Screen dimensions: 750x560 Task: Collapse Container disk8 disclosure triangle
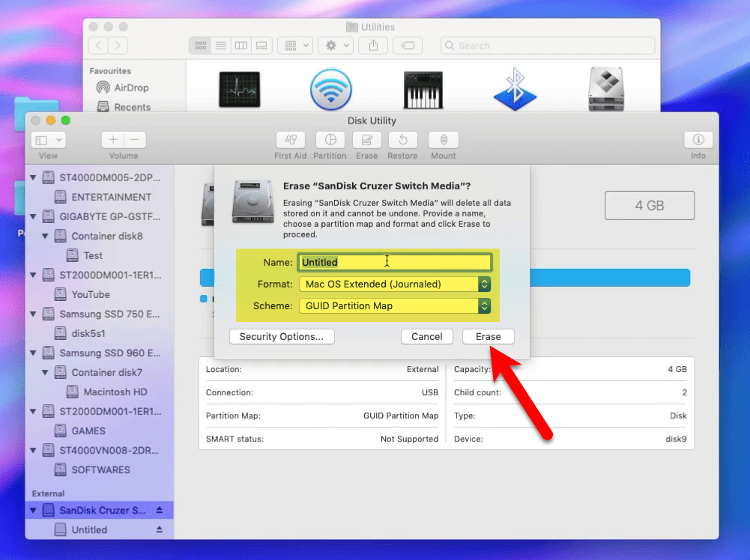[x=45, y=236]
